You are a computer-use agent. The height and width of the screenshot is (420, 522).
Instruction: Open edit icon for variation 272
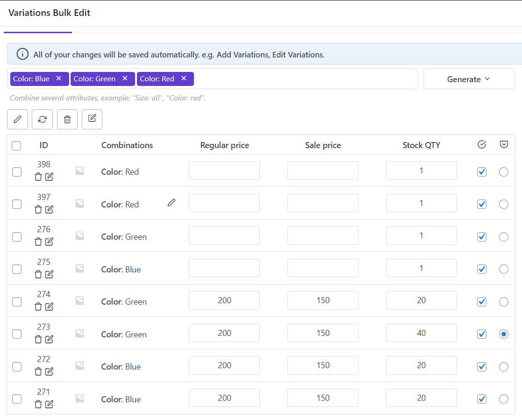click(49, 371)
